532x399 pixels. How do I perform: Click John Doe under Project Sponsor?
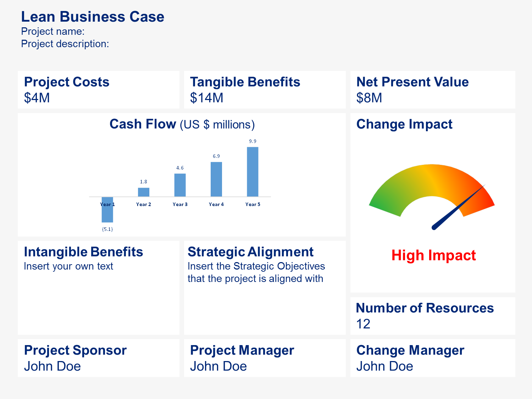pyautogui.click(x=52, y=366)
